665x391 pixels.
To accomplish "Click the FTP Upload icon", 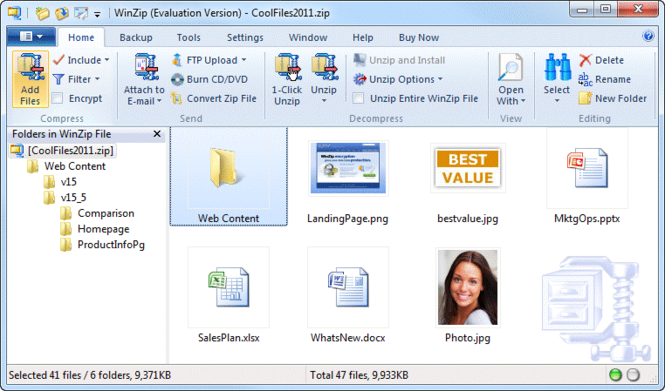I will (177, 60).
